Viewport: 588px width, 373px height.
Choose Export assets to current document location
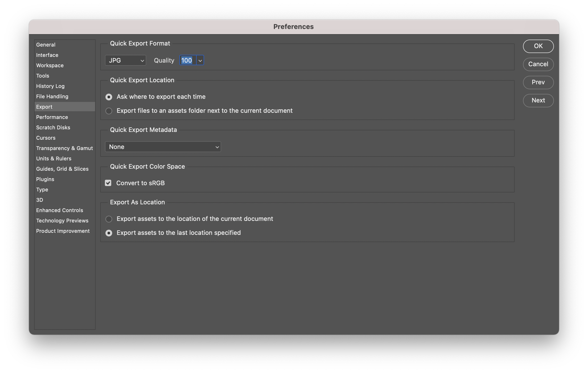(x=109, y=219)
